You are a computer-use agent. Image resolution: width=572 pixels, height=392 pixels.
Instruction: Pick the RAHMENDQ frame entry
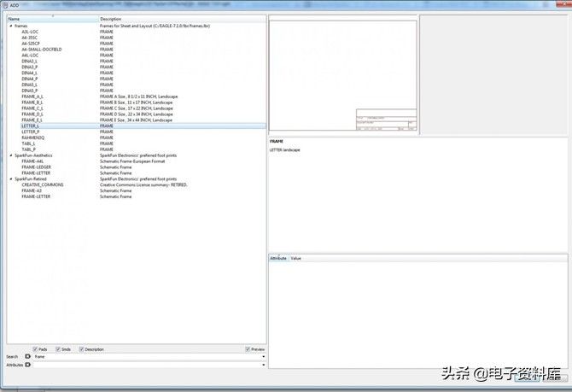point(33,137)
